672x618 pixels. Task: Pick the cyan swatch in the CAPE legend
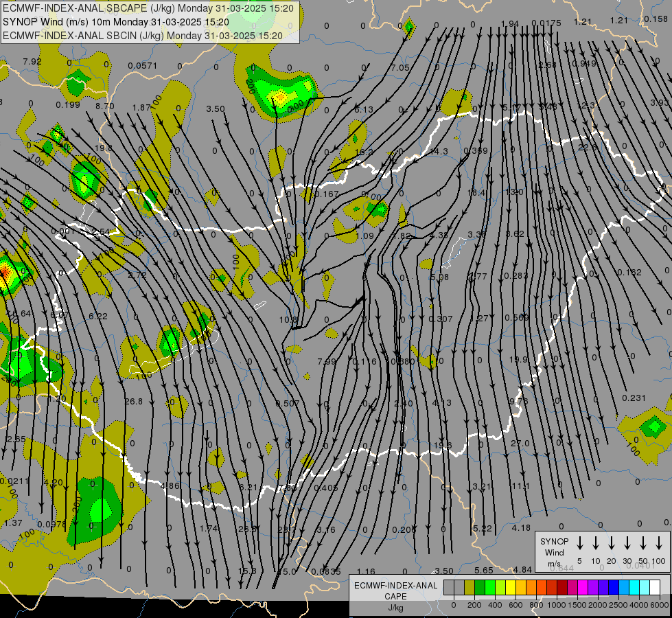(634, 588)
